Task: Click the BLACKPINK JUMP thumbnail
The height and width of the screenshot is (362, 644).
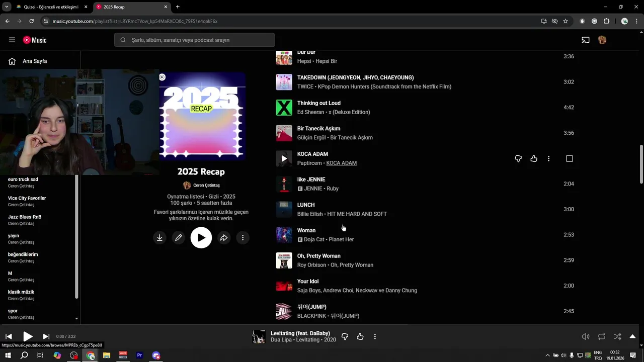Action: pos(284,311)
